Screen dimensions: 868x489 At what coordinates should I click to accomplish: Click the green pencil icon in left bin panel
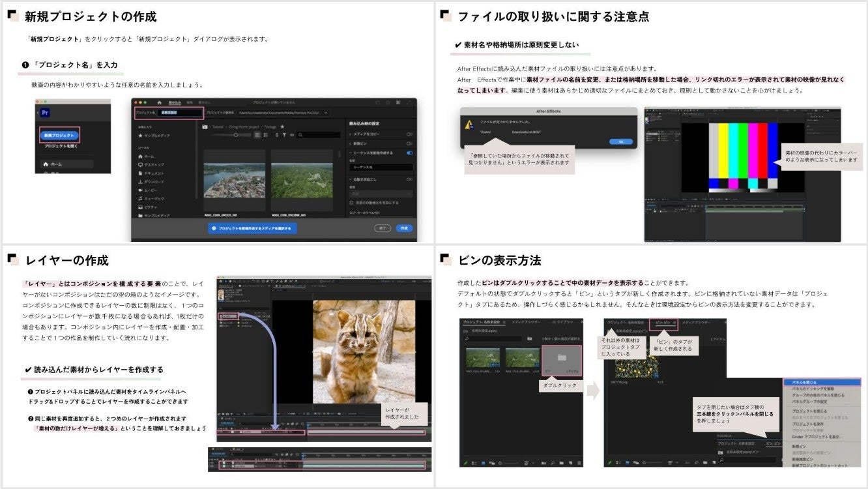pos(465,462)
